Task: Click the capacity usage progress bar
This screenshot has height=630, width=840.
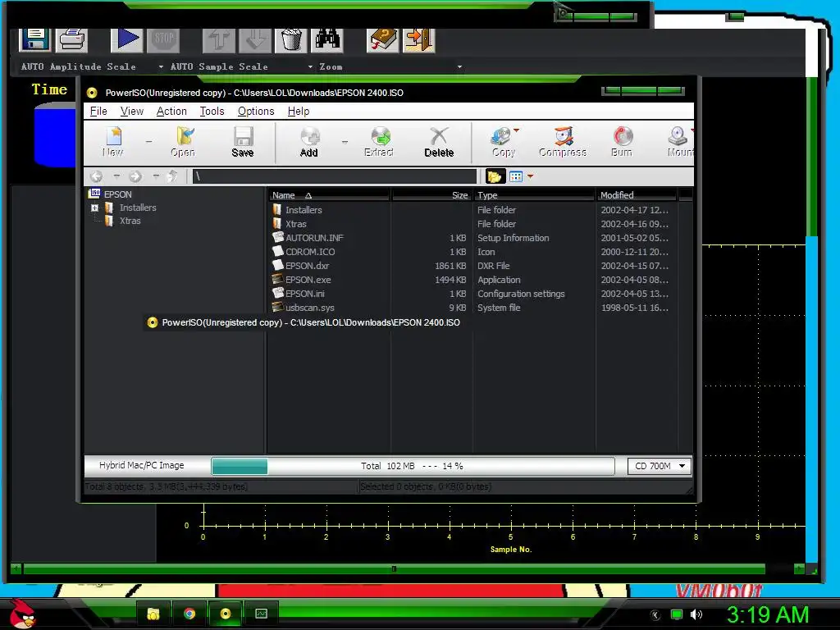Action: point(413,466)
